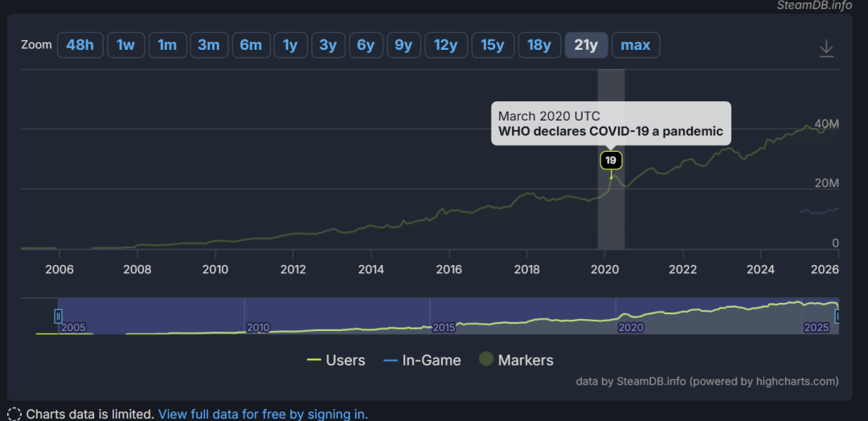Choose the 3y zoom range
Image resolution: width=868 pixels, height=421 pixels.
[328, 45]
